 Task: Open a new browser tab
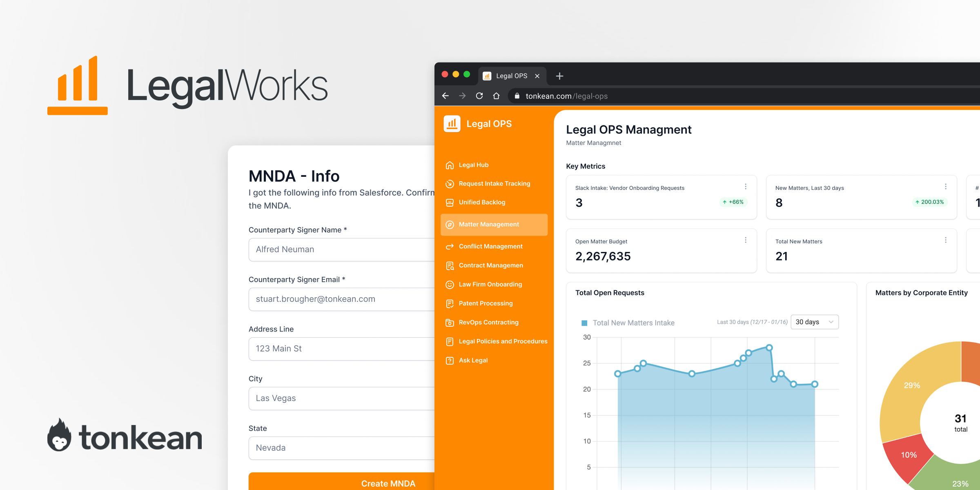coord(559,76)
